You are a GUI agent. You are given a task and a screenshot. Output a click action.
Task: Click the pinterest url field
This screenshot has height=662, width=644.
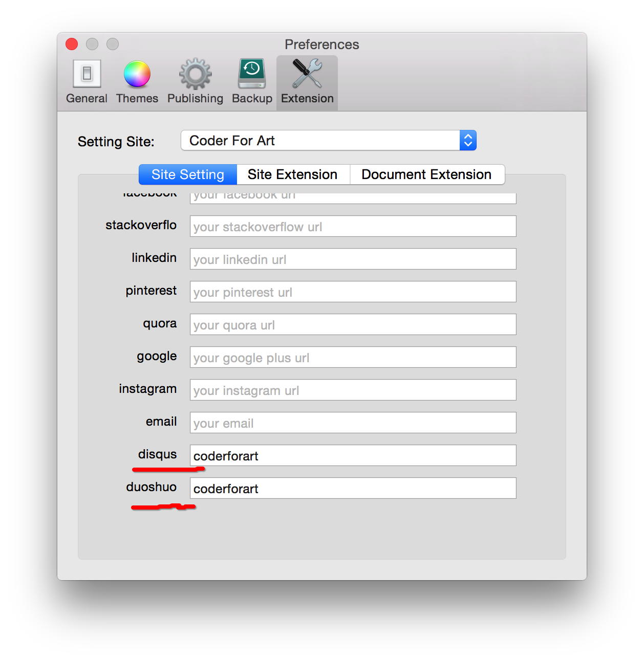pyautogui.click(x=353, y=292)
